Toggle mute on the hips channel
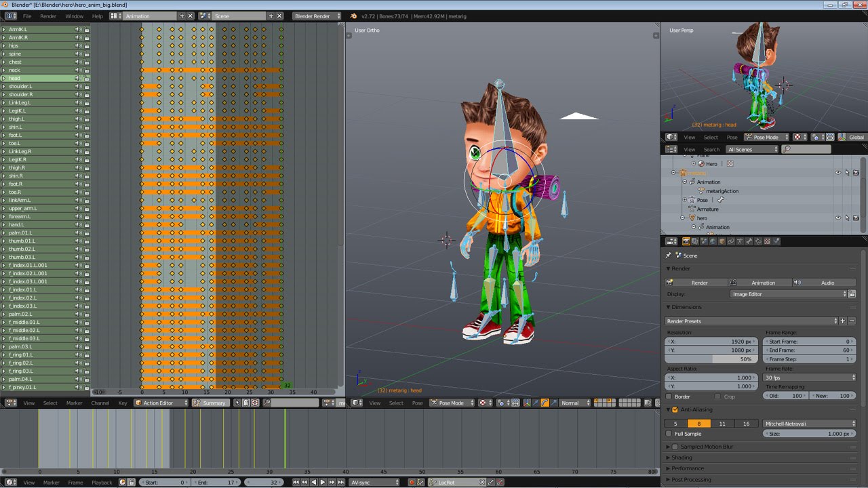The height and width of the screenshot is (488, 868). click(x=78, y=45)
